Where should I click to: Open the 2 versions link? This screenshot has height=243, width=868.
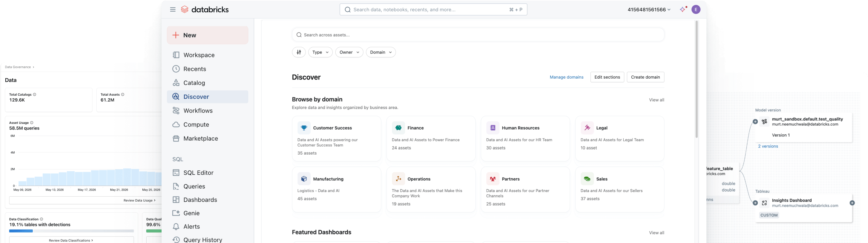[768, 146]
